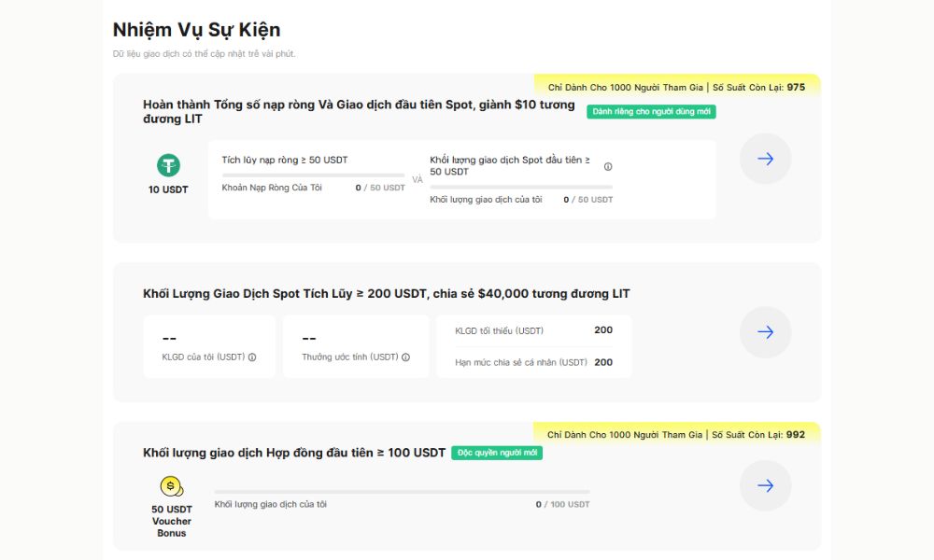
Task: Click the green Tether USDT coin icon
Action: [x=168, y=165]
